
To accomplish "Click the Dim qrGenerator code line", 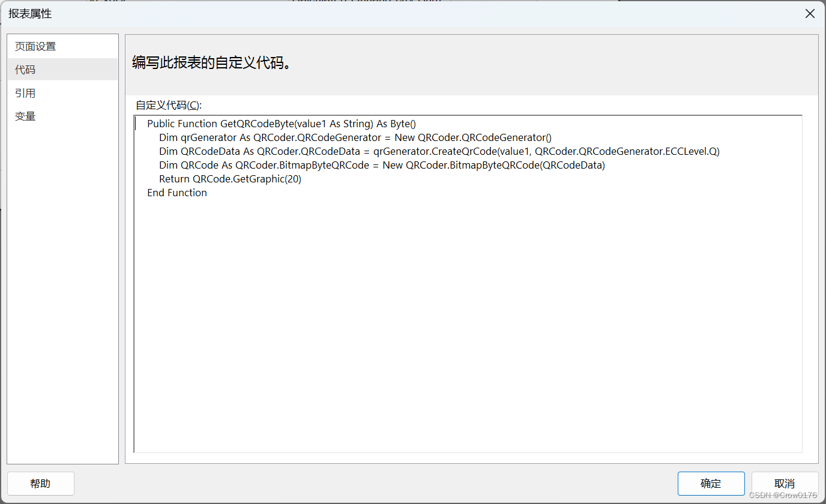I will [x=354, y=137].
